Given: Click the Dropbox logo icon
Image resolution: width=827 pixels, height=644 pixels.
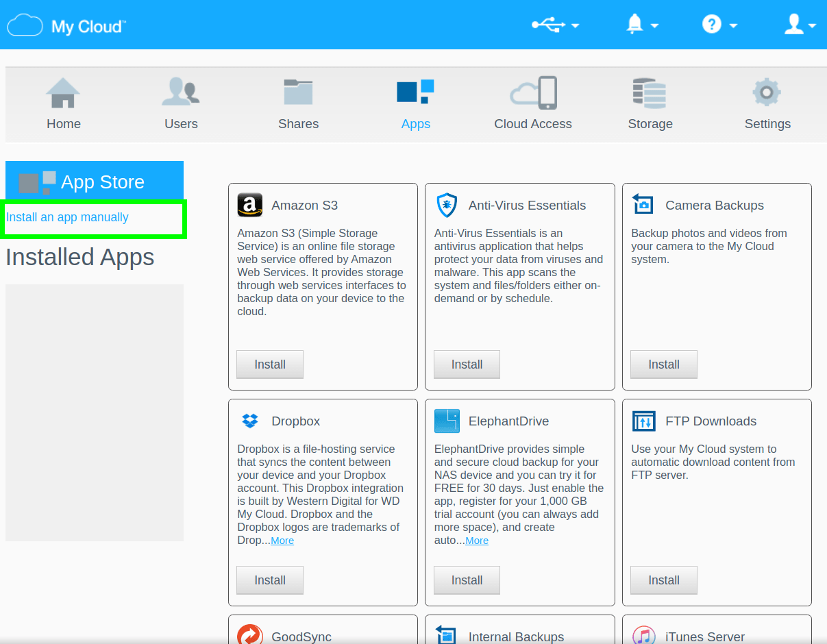Looking at the screenshot, I should click(250, 421).
